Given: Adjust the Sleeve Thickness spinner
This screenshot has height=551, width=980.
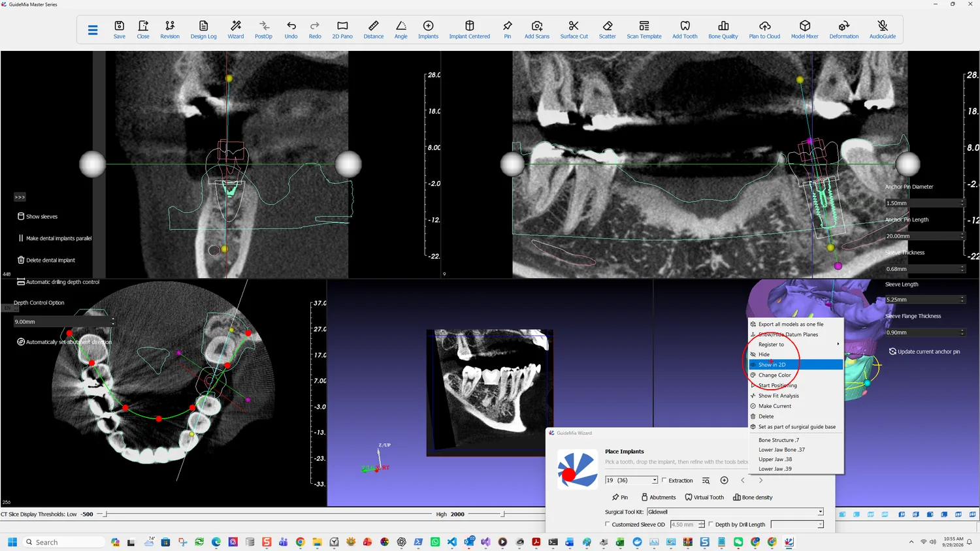Looking at the screenshot, I should click(x=962, y=268).
